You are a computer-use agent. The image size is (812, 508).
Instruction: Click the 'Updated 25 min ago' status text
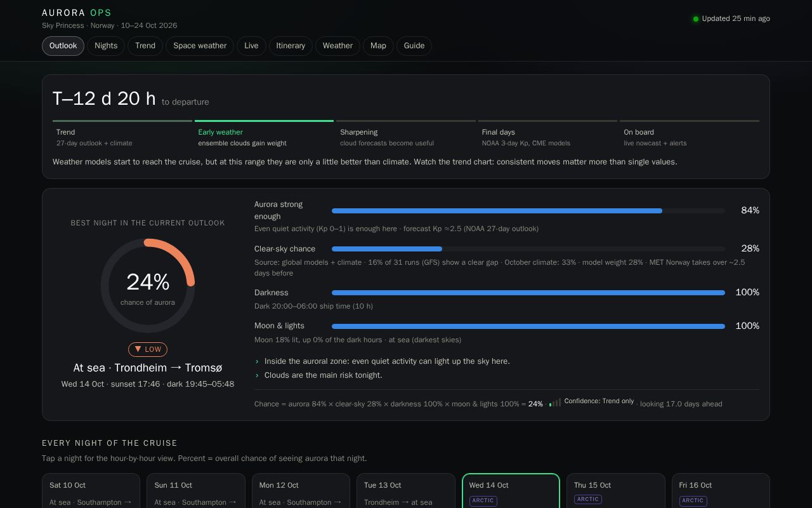(736, 19)
